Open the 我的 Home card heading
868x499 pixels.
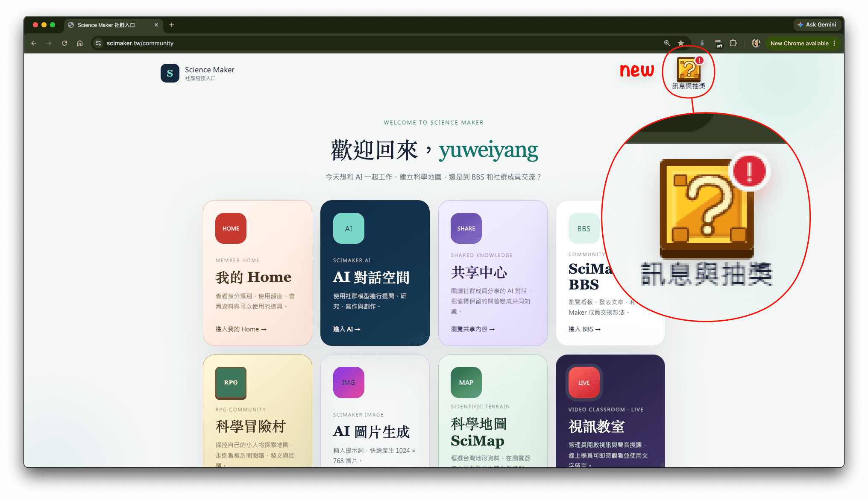point(253,277)
